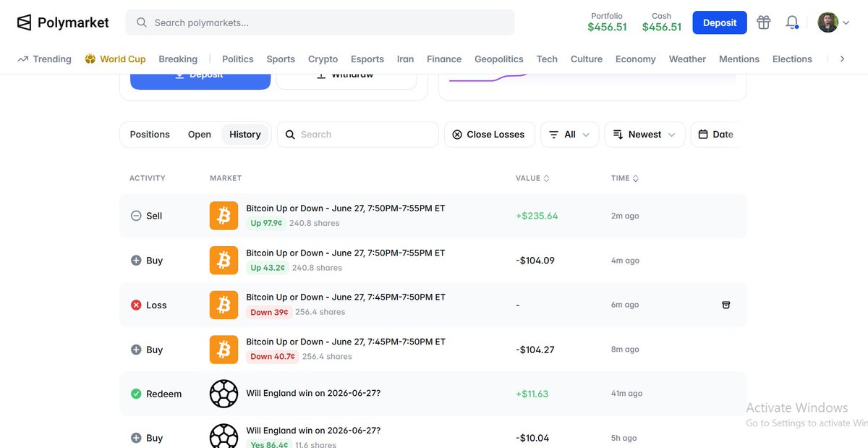Viewport: 868px width, 448px height.
Task: Open the Trending category
Action: pyautogui.click(x=45, y=59)
